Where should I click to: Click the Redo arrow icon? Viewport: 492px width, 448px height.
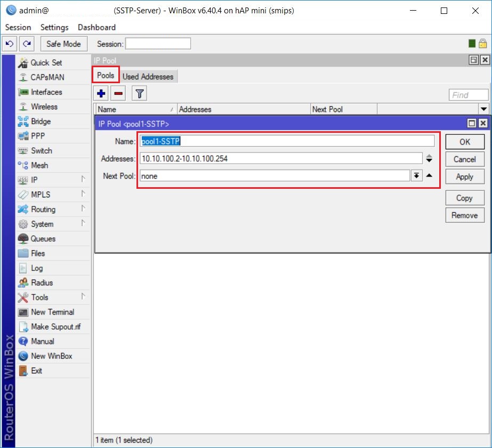tap(27, 44)
